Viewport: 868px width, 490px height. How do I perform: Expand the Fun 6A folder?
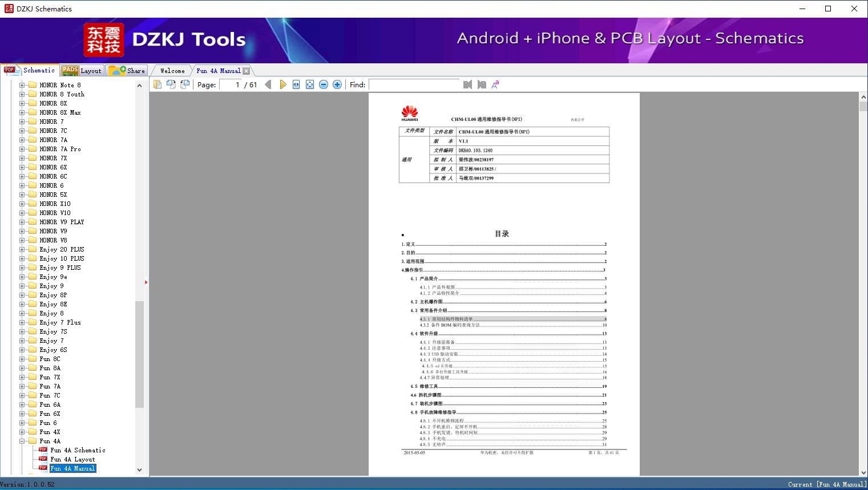click(22, 404)
